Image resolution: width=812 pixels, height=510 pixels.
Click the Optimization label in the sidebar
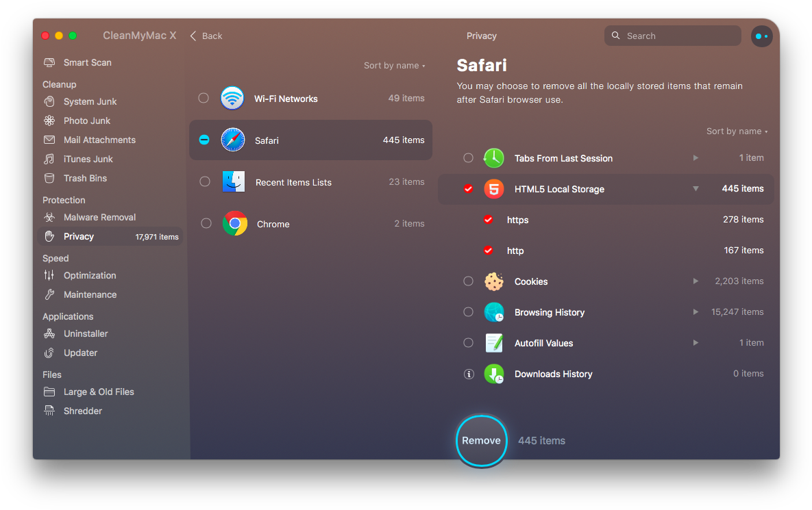coord(90,275)
